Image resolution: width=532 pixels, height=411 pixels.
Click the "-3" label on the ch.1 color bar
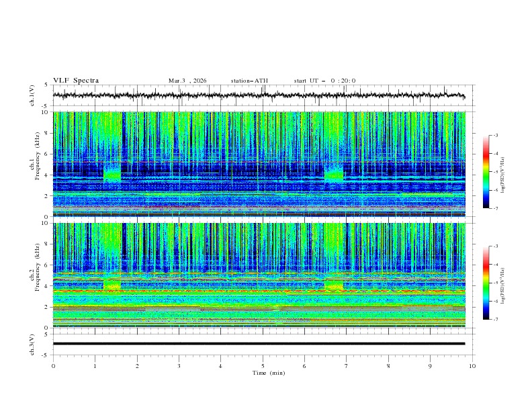(x=495, y=135)
